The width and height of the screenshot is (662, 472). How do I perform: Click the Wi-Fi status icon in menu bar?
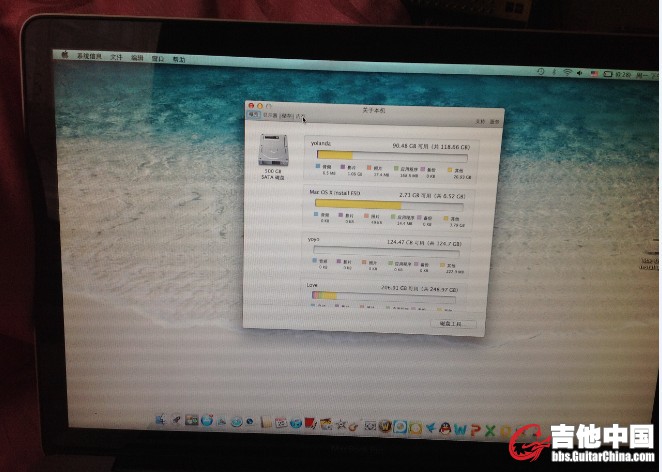[567, 73]
